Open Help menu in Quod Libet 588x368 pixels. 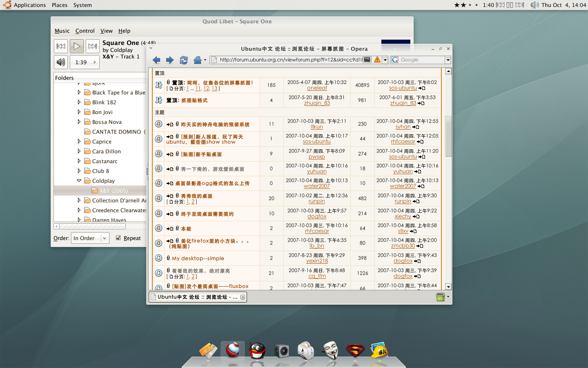[124, 31]
